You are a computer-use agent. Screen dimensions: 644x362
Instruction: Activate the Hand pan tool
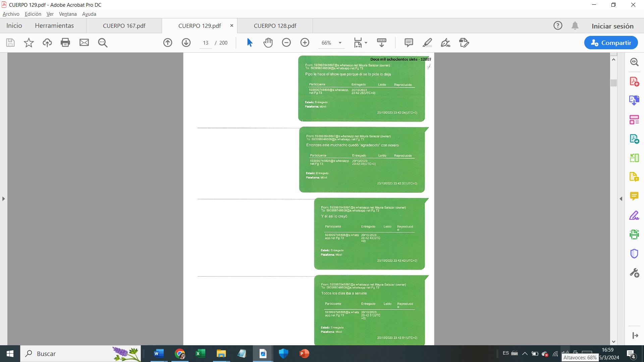(x=268, y=43)
